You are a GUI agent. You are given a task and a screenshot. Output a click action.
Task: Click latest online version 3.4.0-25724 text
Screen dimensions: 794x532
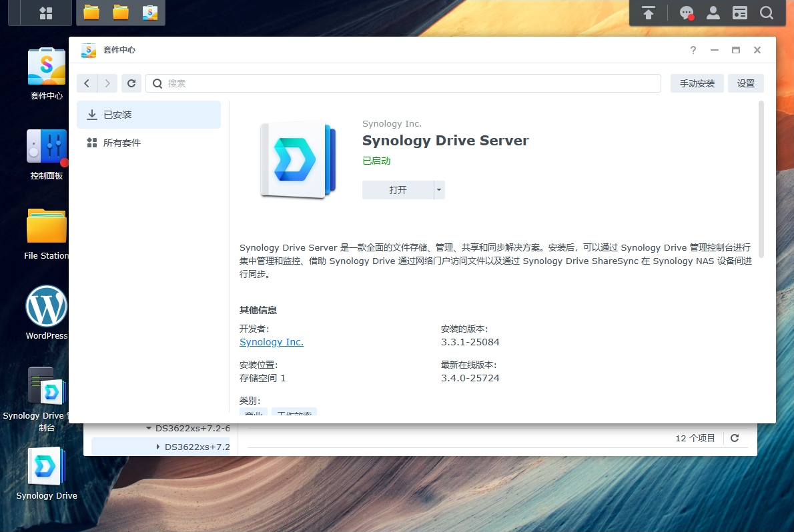pos(470,378)
